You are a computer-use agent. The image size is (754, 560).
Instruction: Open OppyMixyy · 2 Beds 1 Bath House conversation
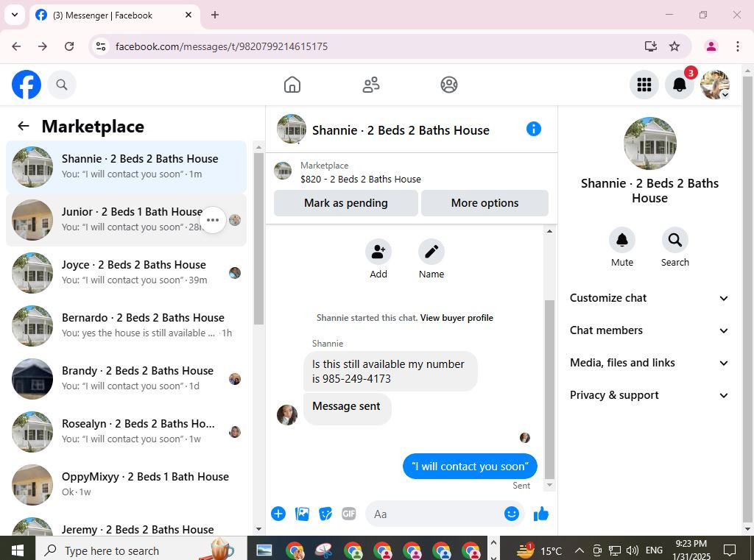[x=126, y=484]
